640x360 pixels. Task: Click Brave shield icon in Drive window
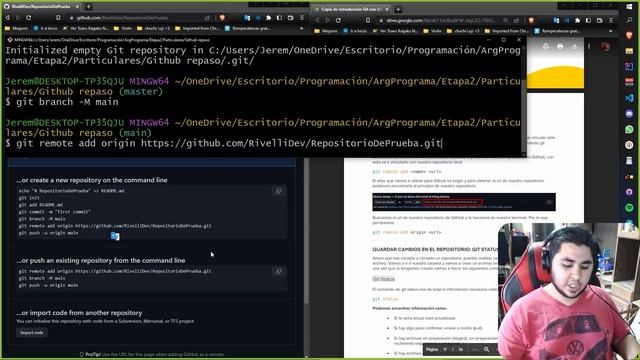tap(531, 20)
